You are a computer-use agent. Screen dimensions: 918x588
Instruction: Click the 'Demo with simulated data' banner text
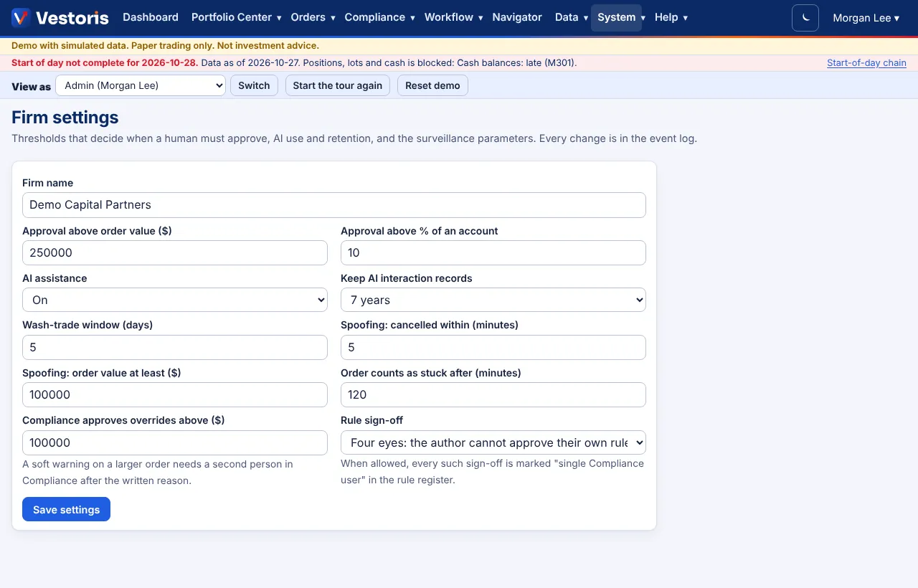pyautogui.click(x=165, y=45)
